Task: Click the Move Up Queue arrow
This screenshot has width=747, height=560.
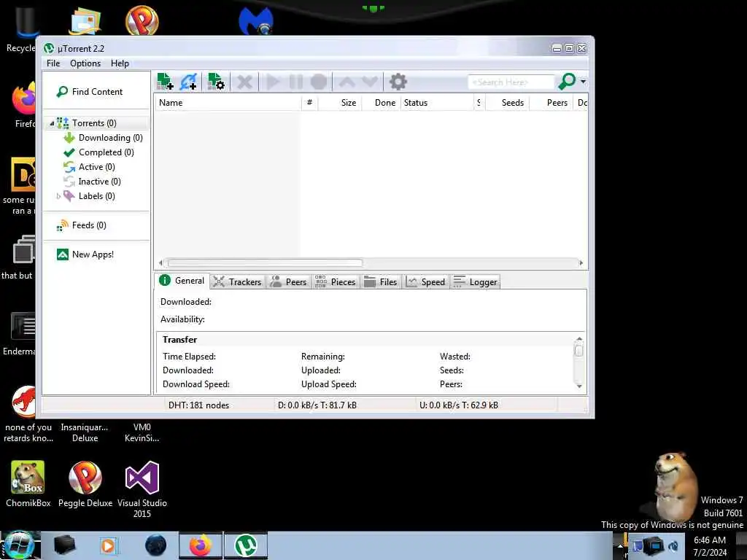Action: point(347,82)
